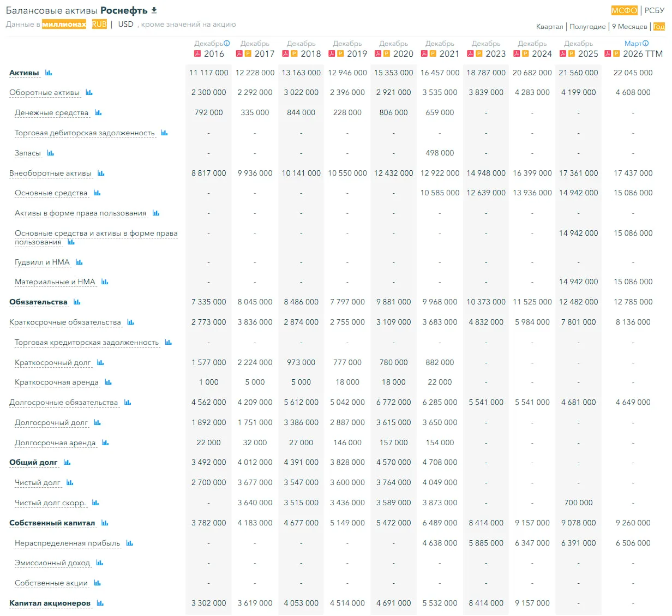Open chart icon next to Эмиссионный доход

click(x=99, y=563)
